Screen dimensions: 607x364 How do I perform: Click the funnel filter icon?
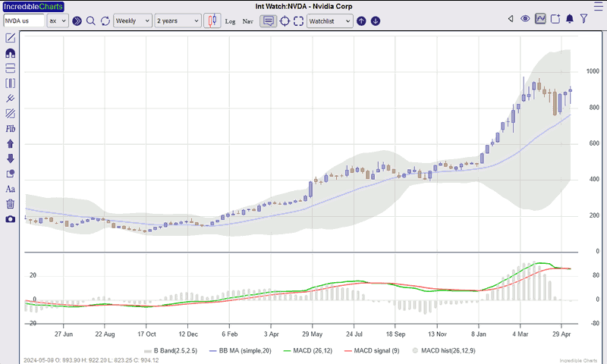[583, 18]
